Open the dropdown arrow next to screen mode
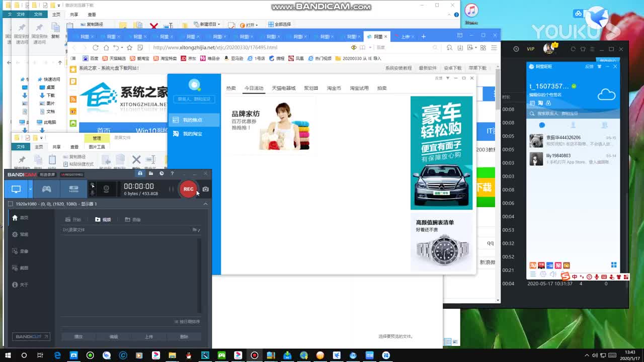The width and height of the screenshot is (644, 362). [31, 189]
